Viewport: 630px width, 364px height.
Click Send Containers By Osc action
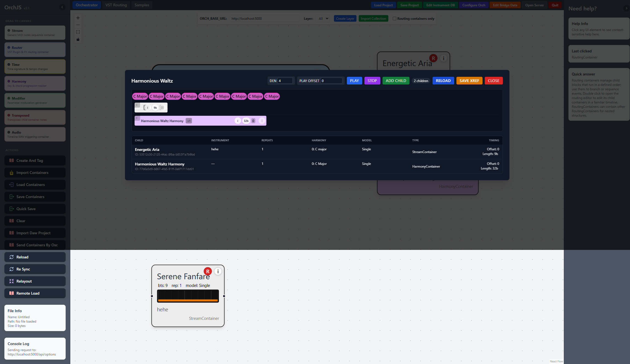click(x=35, y=245)
